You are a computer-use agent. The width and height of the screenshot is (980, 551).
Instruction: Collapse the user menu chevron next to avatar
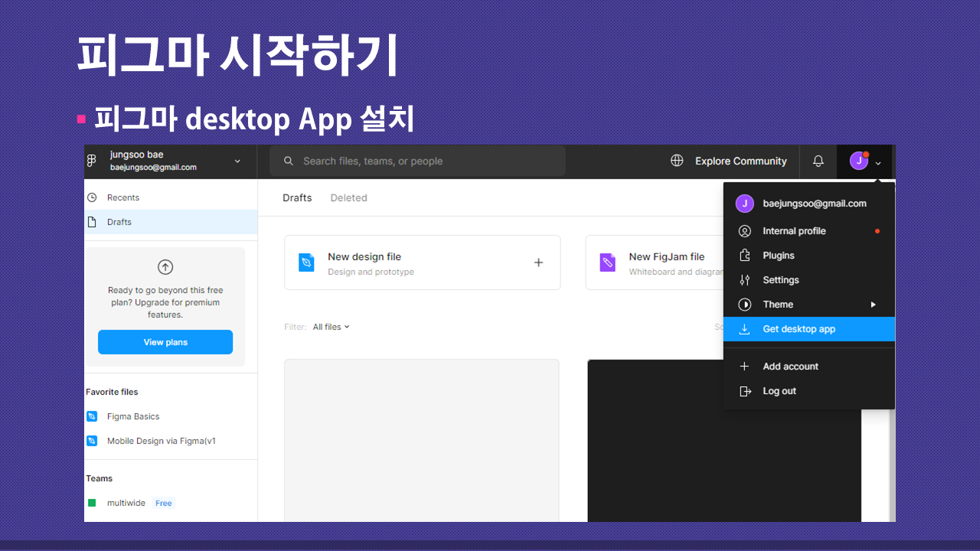(x=878, y=162)
